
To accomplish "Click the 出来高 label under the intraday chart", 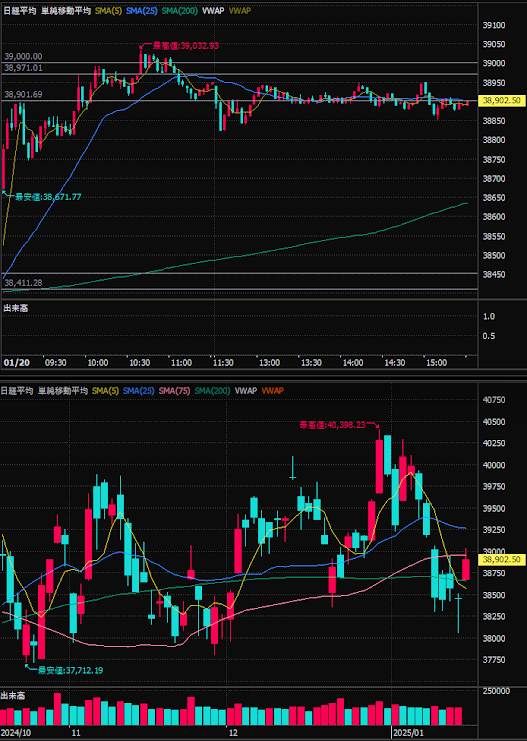I will click(16, 308).
